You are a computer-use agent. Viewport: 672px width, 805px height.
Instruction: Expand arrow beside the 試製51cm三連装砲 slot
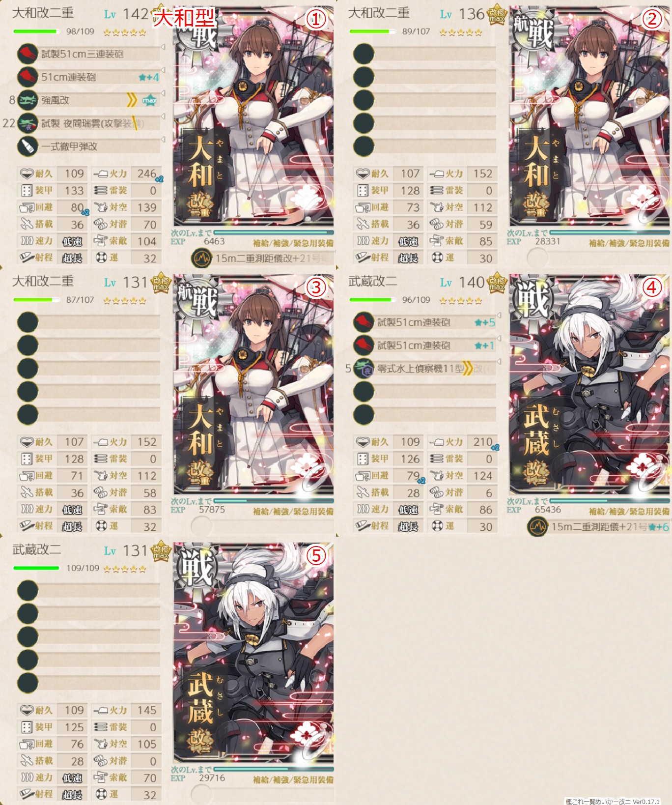[163, 47]
